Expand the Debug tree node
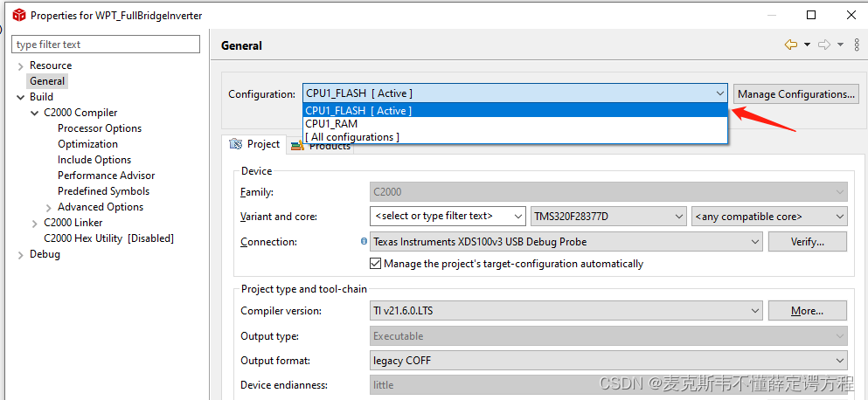Screen dimensions: 868x400 coord(20,255)
